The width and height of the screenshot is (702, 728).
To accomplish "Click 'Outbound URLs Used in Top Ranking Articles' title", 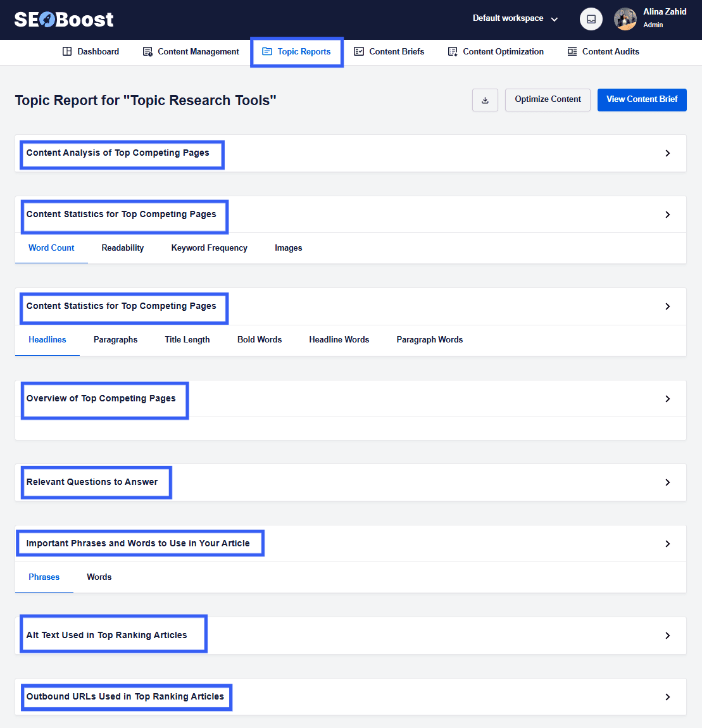I will (125, 696).
